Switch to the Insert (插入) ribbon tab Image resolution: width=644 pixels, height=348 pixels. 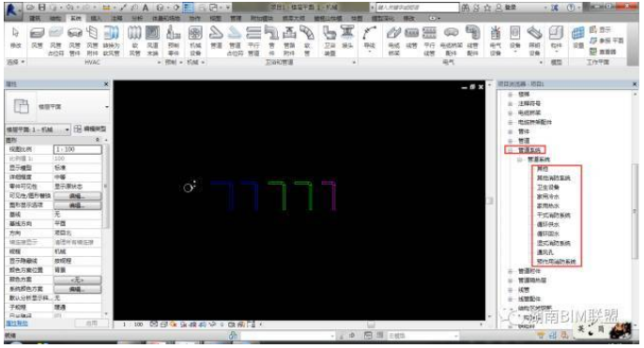(x=96, y=19)
